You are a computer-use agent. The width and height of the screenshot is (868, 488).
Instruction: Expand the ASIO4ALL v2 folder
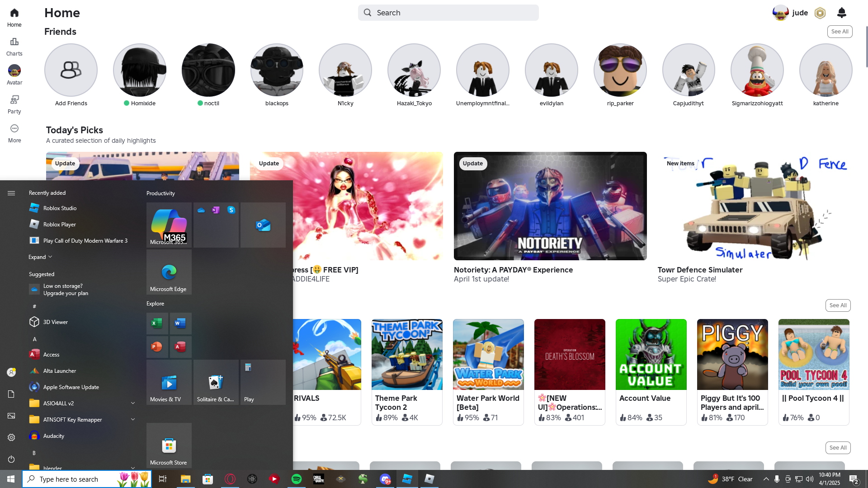tap(133, 403)
